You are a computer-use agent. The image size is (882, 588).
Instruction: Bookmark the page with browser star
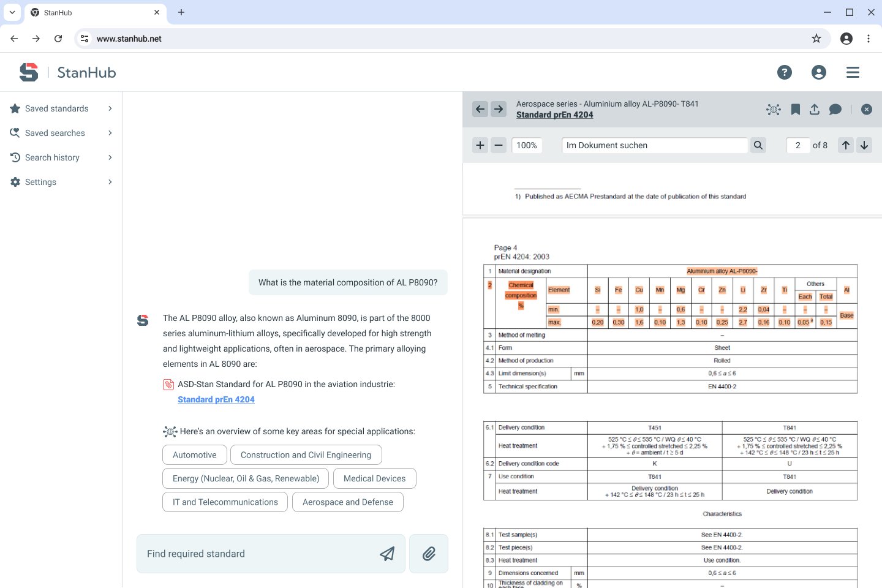[816, 39]
